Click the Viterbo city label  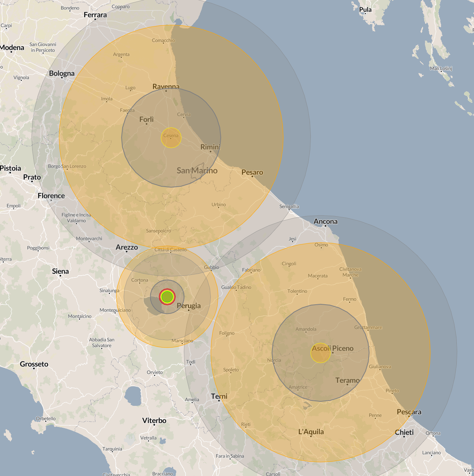154,420
